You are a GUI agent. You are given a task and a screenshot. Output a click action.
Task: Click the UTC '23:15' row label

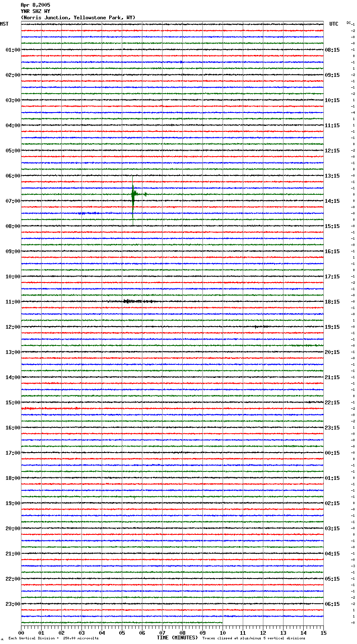(x=332, y=428)
